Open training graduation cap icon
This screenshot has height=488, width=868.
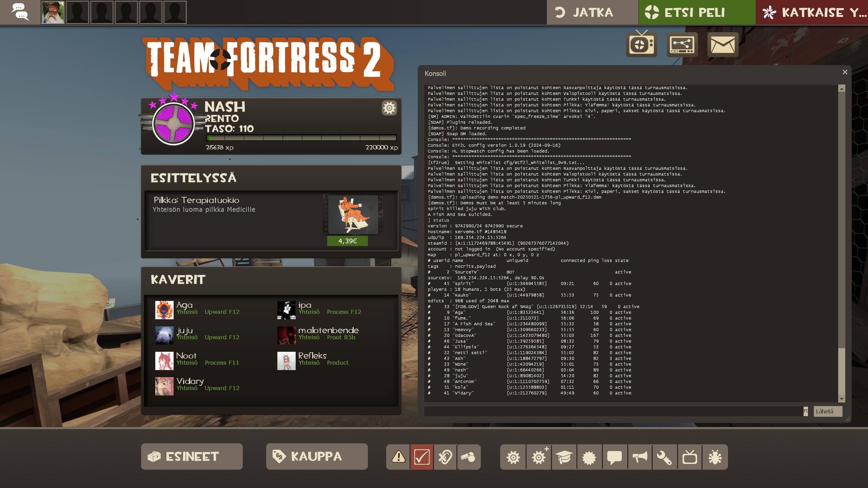564,457
